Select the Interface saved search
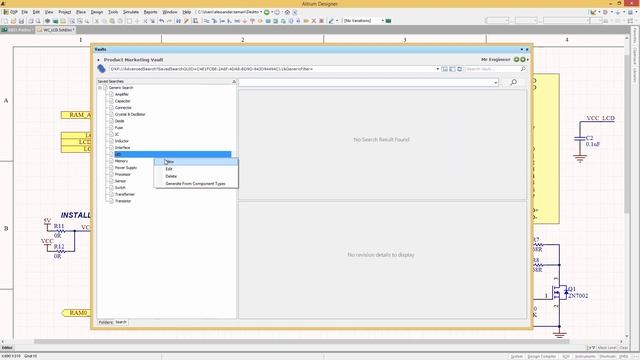Screen dimensions: 640x360 tap(122, 148)
